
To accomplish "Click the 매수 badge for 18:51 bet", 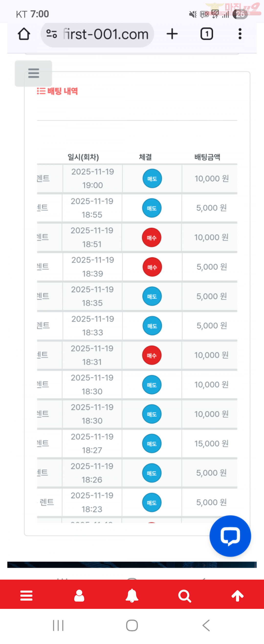I will point(152,238).
